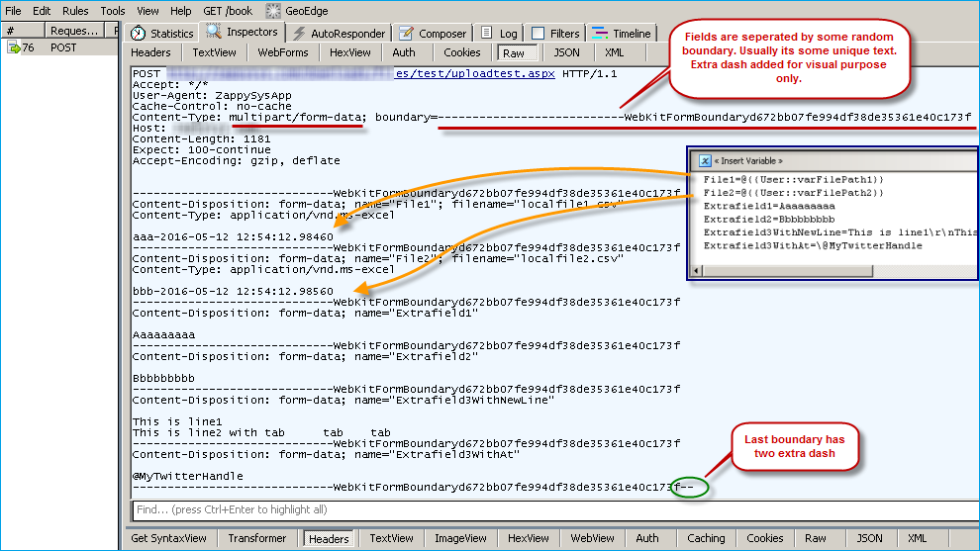Viewport: 980px width, 551px height.
Task: Click the Timeline bars icon
Action: [x=598, y=33]
